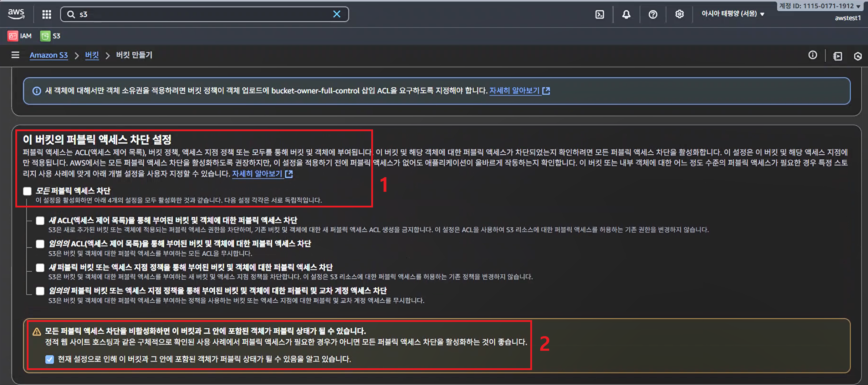Uncheck the '현재 설정으로 인해' acknowledgment checkbox

pyautogui.click(x=50, y=359)
